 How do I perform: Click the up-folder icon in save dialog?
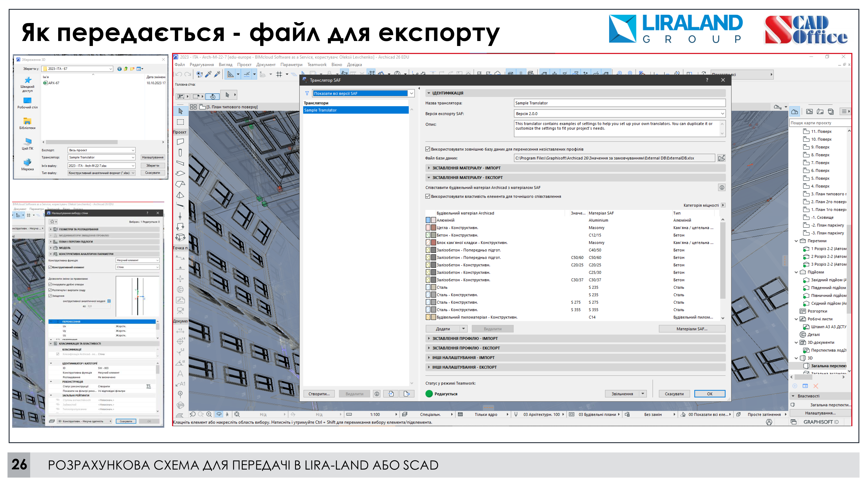point(126,69)
